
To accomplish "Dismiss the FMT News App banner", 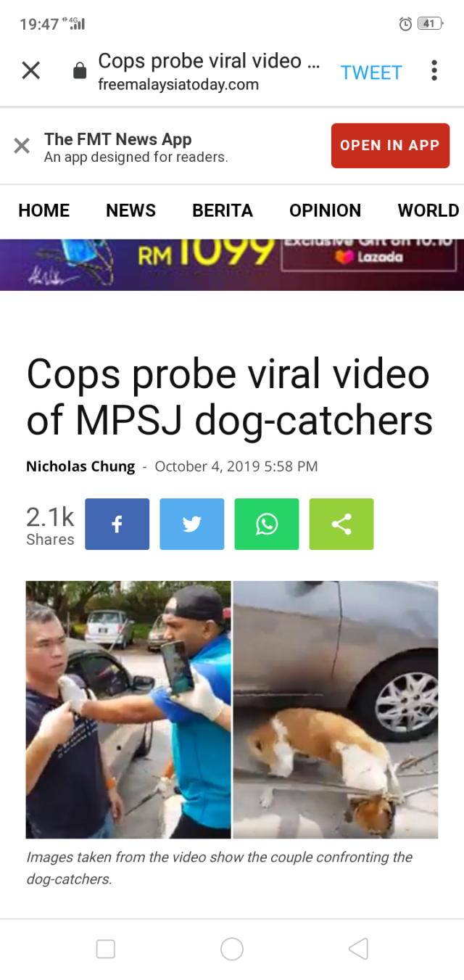I will [22, 146].
